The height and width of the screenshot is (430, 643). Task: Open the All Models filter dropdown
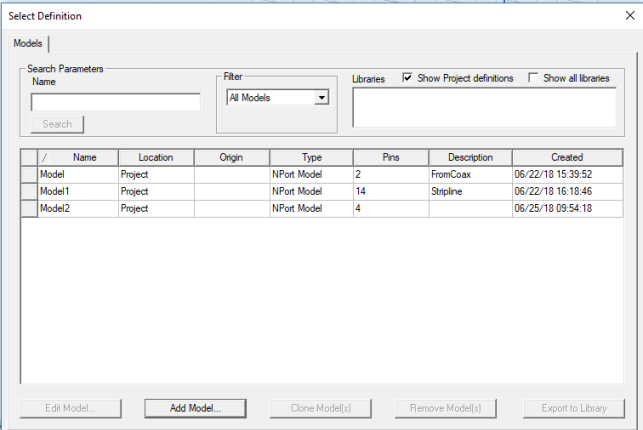(x=321, y=98)
